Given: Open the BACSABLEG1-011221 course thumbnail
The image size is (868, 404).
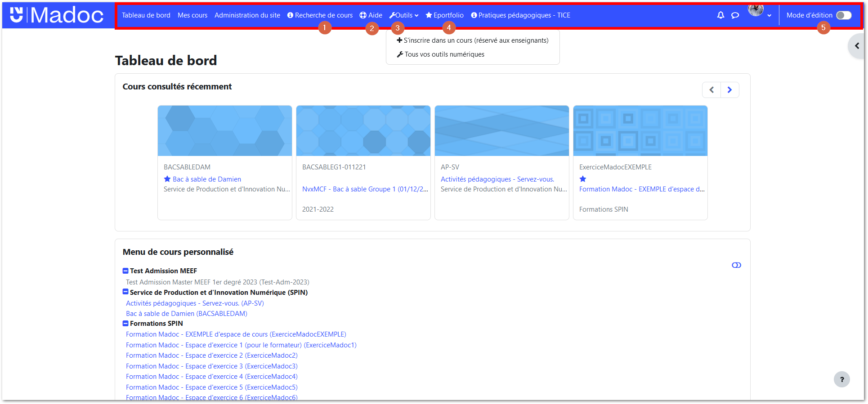Looking at the screenshot, I should [x=363, y=131].
